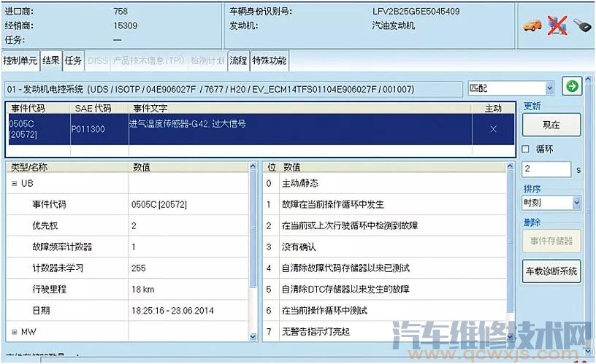This screenshot has height=364, width=596.
Task: Open the 匹配 function dropdown
Action: click(x=549, y=88)
